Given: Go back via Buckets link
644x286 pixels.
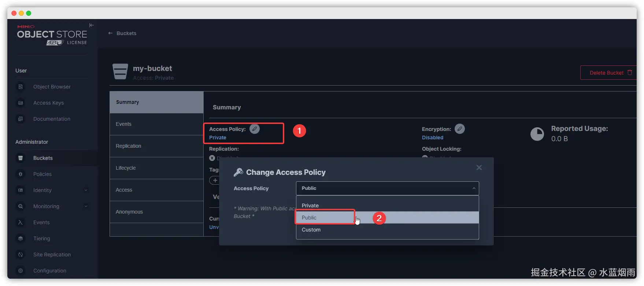Looking at the screenshot, I should 126,33.
